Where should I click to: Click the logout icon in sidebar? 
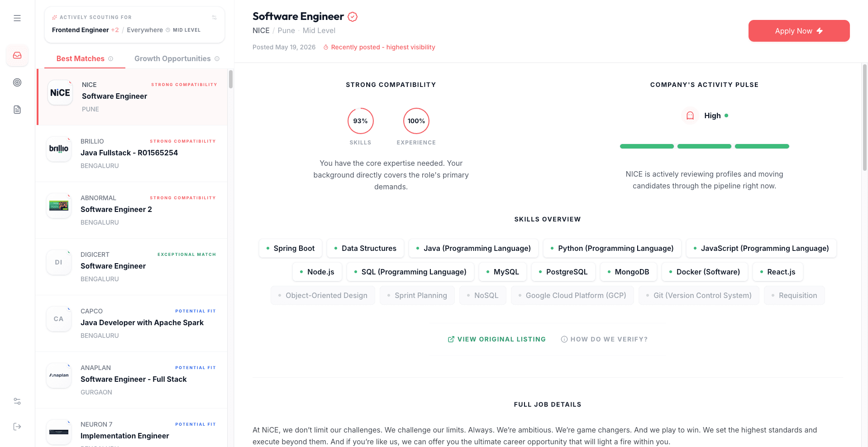click(x=17, y=427)
